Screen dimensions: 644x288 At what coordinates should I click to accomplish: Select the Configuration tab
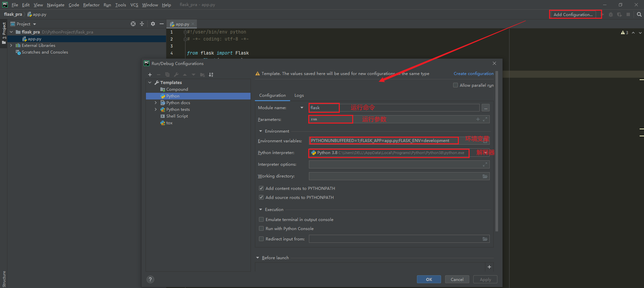(x=272, y=95)
